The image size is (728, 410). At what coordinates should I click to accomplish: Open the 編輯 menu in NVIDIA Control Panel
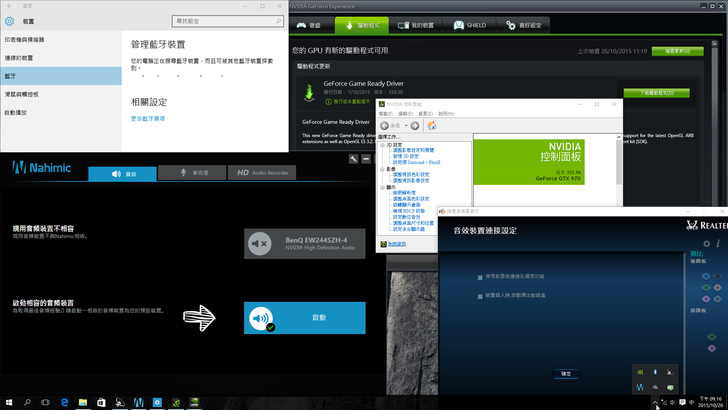[405, 114]
